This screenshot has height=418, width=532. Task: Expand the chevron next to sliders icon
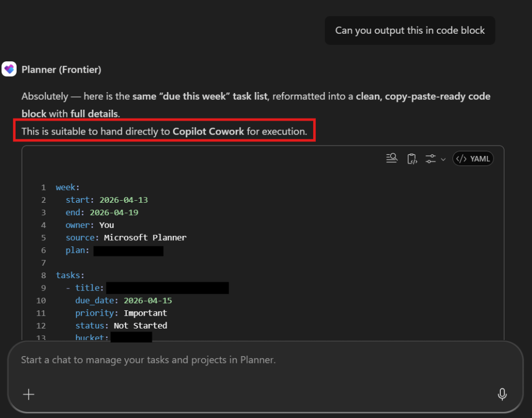(x=443, y=159)
